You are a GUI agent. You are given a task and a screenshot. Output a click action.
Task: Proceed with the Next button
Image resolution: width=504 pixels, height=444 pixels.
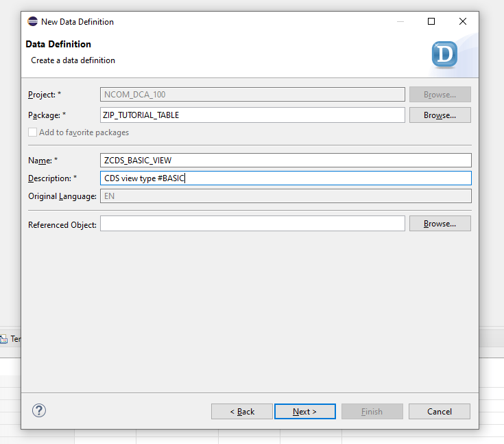click(304, 412)
